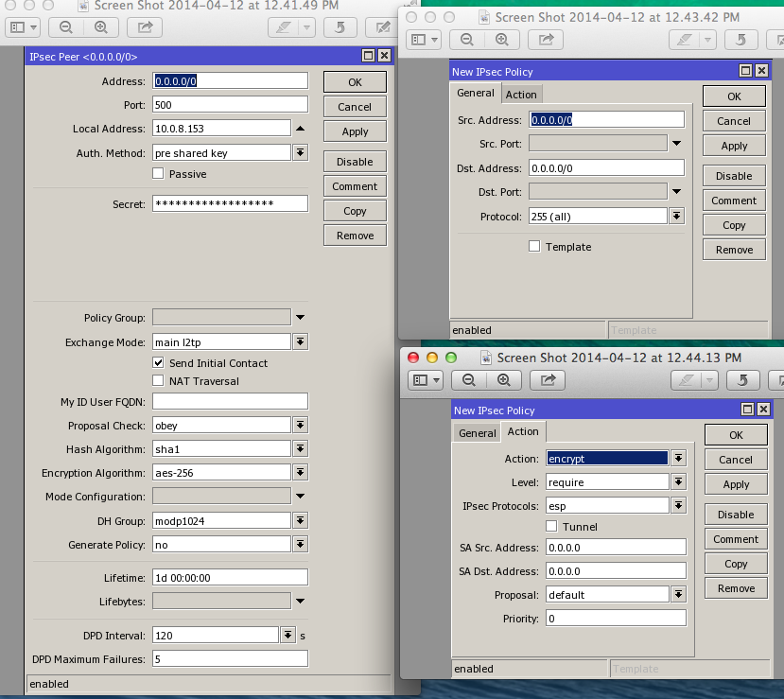Open Auth. Method dropdown
Screen dimensions: 784x699
tap(300, 152)
